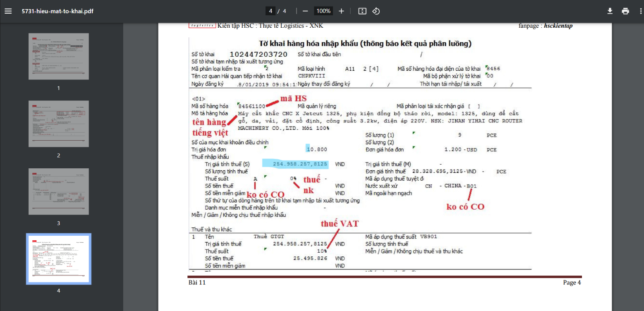Image resolution: width=644 pixels, height=311 pixels.
Task: Click the Kiến tập HSC header text
Action: (270, 26)
